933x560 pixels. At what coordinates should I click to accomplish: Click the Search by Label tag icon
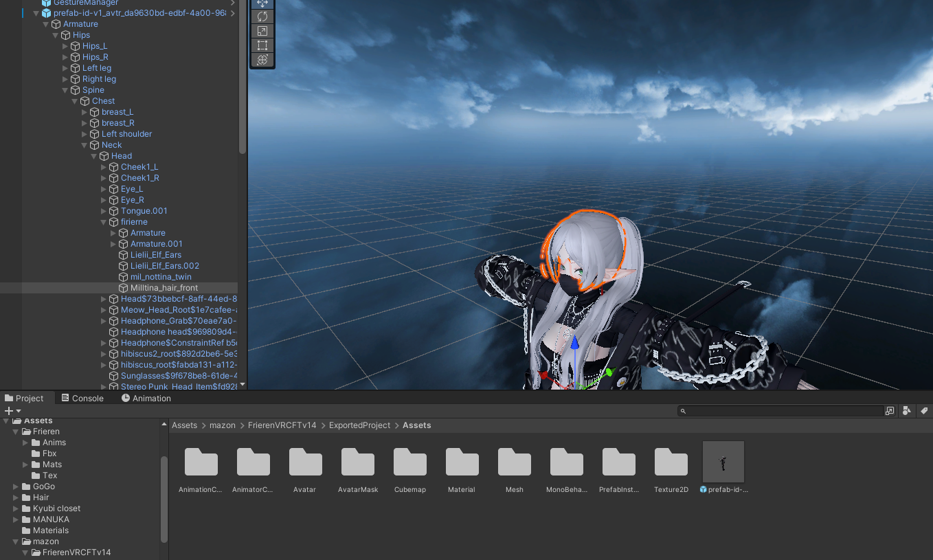(x=924, y=410)
